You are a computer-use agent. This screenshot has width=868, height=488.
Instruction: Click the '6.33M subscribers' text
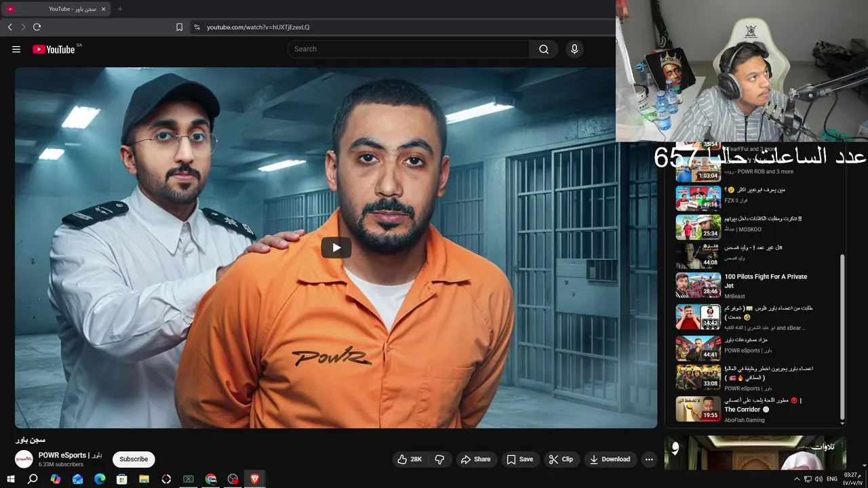[x=61, y=465]
